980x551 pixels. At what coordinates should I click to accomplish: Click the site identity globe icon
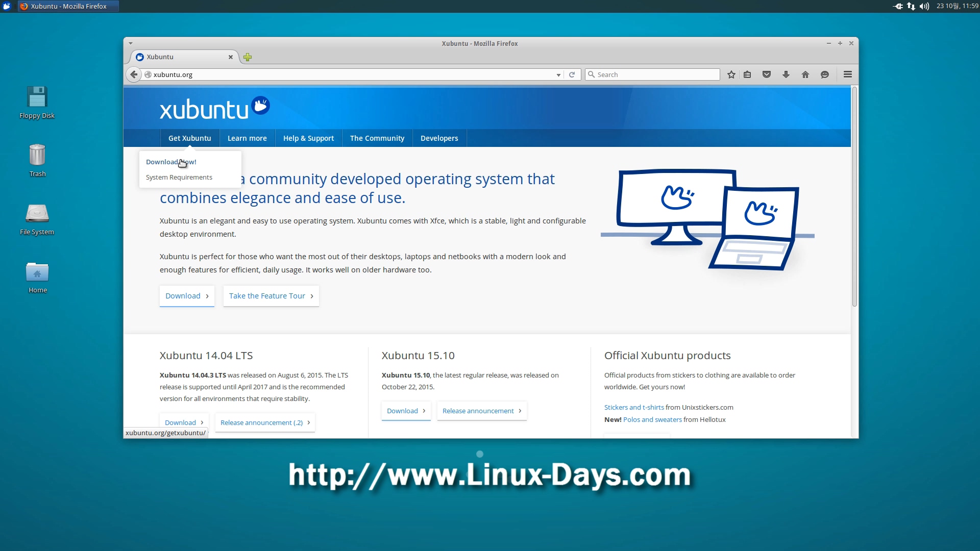[x=148, y=74]
